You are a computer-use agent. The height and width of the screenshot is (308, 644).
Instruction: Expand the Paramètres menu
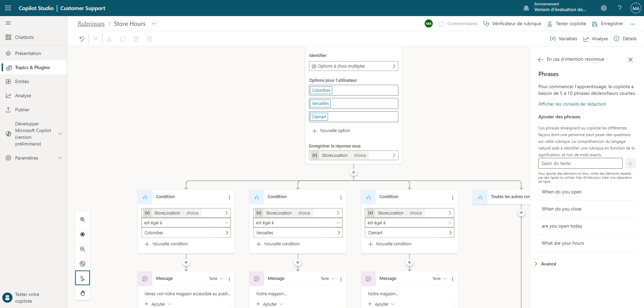pyautogui.click(x=60, y=158)
